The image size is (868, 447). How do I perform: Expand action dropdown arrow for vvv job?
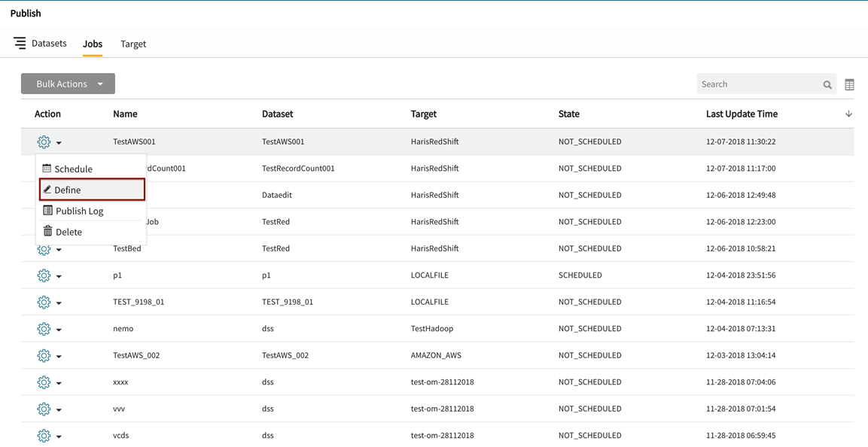click(x=59, y=410)
